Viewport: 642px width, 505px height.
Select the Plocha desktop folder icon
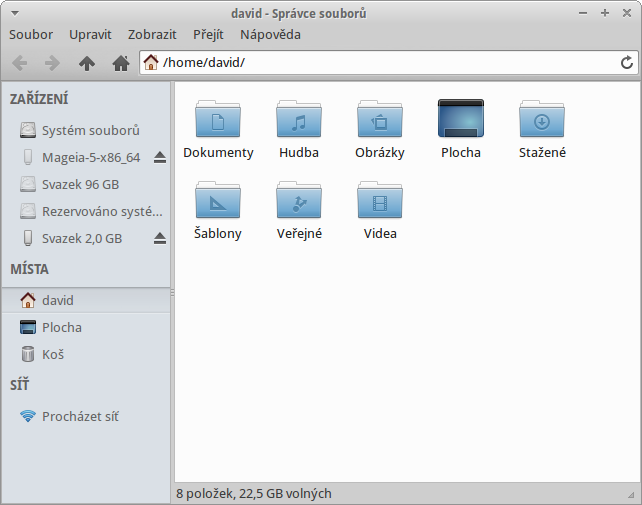tap(461, 118)
